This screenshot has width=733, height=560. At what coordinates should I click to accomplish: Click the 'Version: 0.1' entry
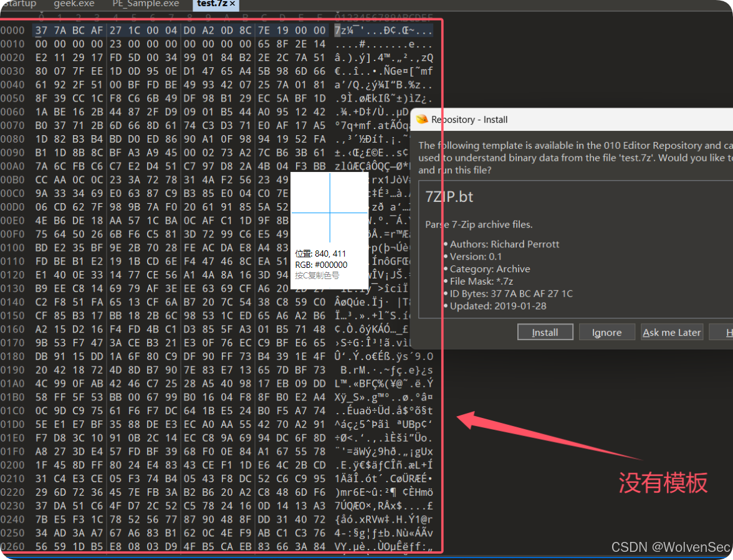click(476, 257)
